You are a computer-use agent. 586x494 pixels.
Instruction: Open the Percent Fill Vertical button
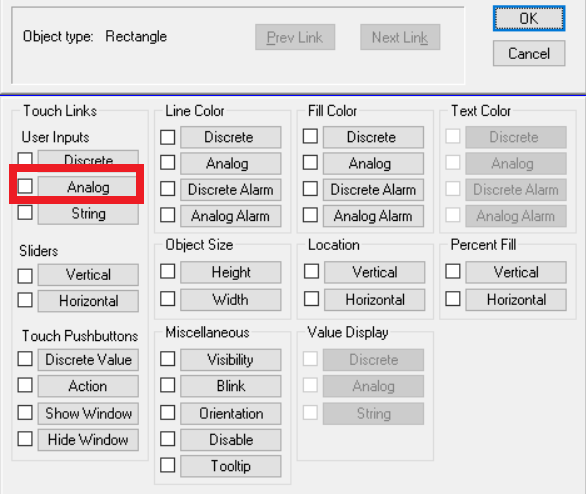coord(516,272)
